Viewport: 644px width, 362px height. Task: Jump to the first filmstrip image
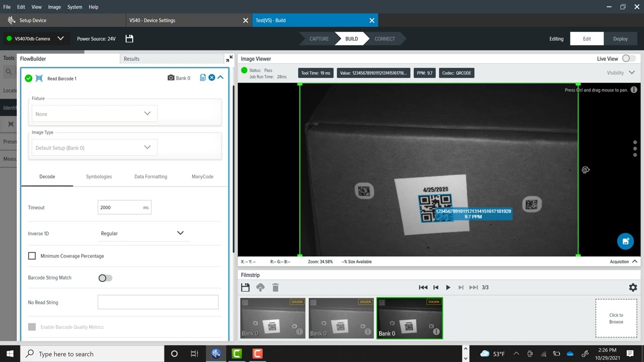(x=423, y=288)
